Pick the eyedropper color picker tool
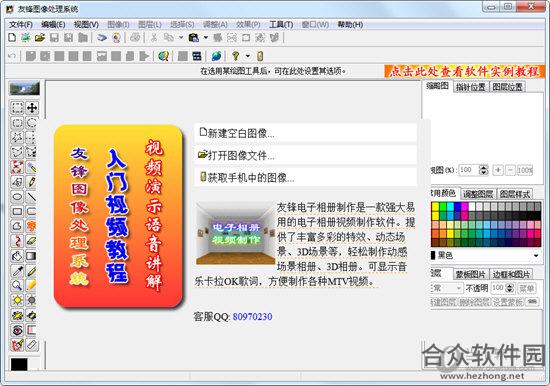This screenshot has height=386, width=550. point(17,271)
